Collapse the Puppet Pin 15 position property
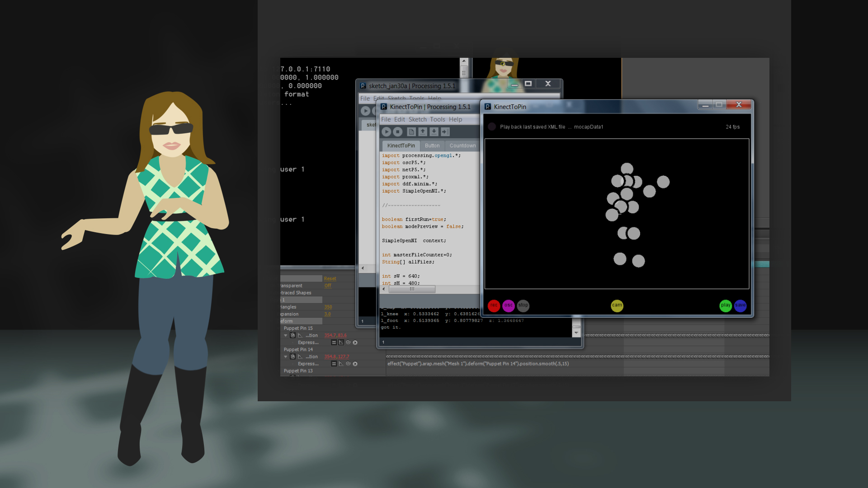868x488 pixels. (x=286, y=335)
